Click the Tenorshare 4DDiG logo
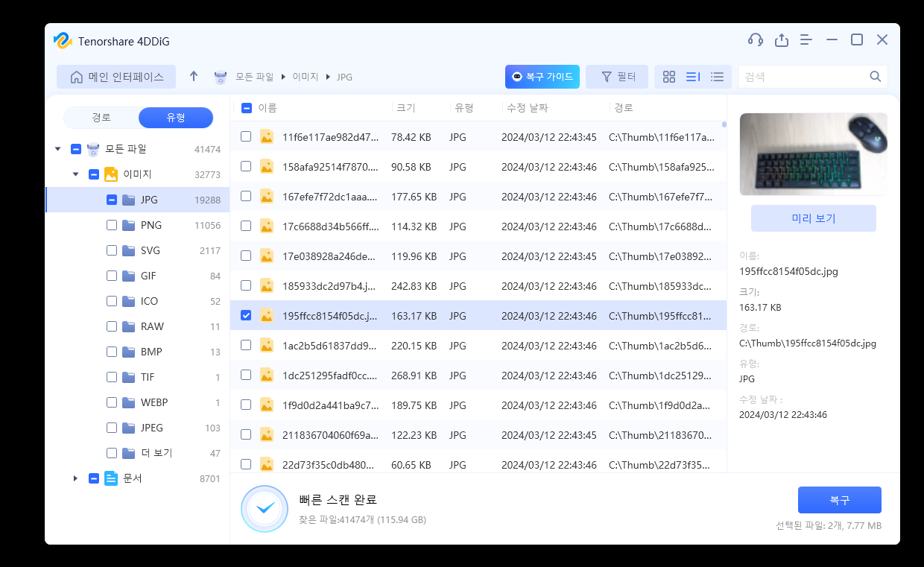 tap(63, 40)
